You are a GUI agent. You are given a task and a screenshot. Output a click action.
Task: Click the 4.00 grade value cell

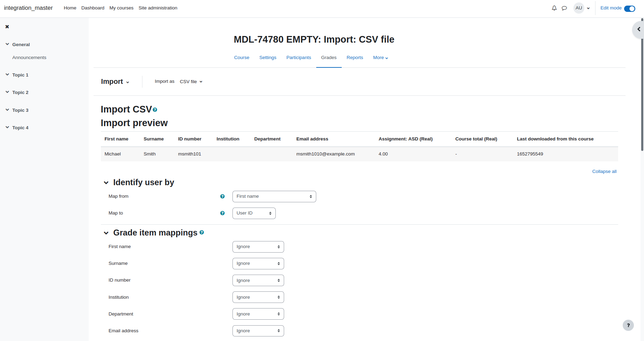pyautogui.click(x=383, y=154)
